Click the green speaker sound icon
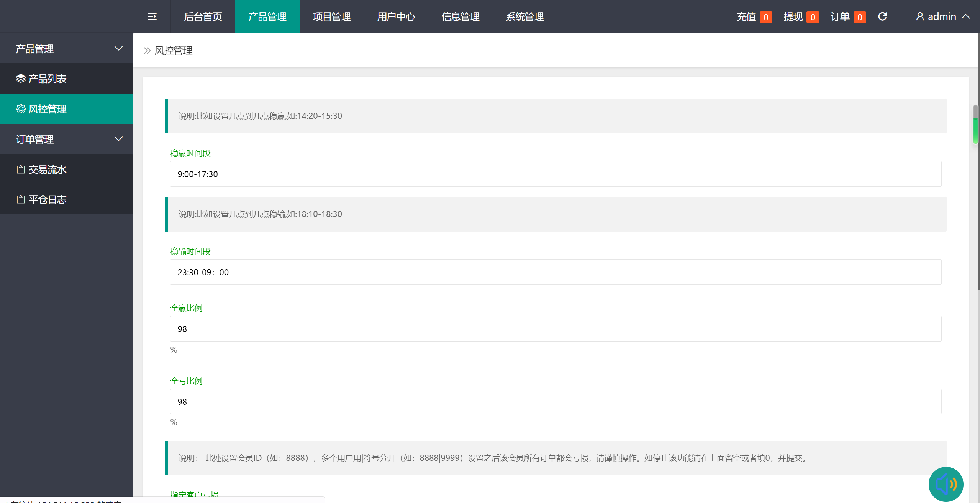 click(946, 484)
